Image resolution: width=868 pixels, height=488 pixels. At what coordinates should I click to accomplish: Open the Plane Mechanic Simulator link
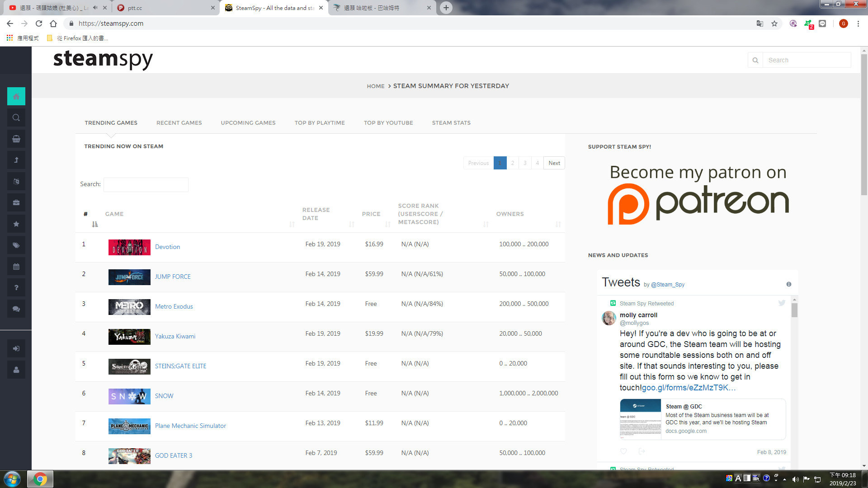tap(190, 426)
